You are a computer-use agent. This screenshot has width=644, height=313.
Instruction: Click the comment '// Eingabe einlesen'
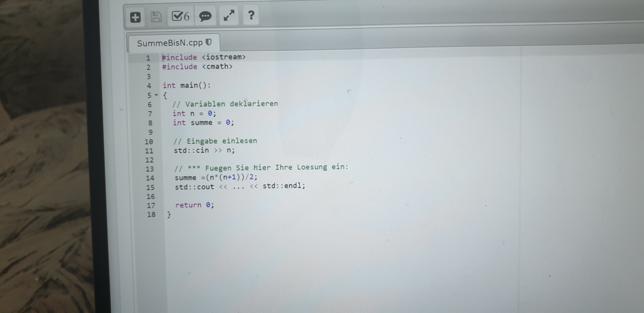click(x=215, y=141)
